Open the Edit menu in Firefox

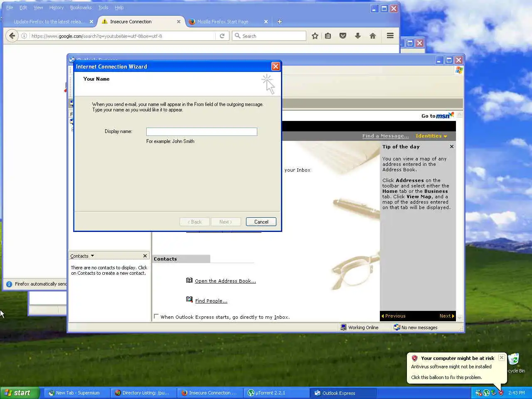coord(23,7)
